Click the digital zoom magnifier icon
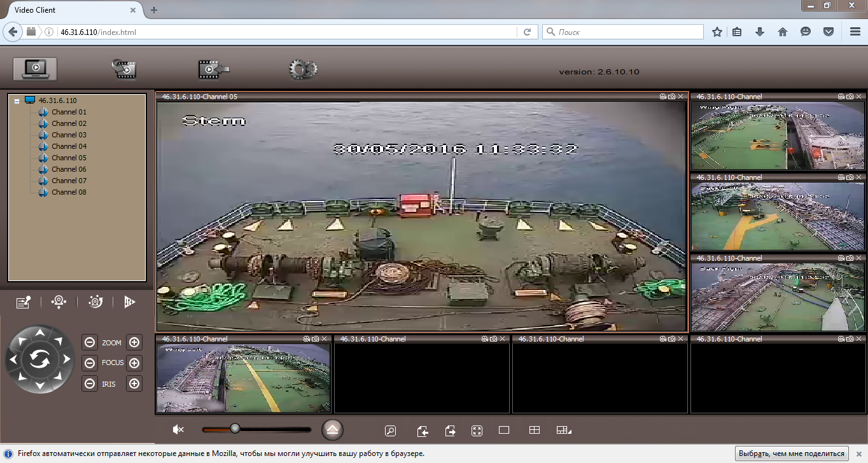 click(390, 431)
